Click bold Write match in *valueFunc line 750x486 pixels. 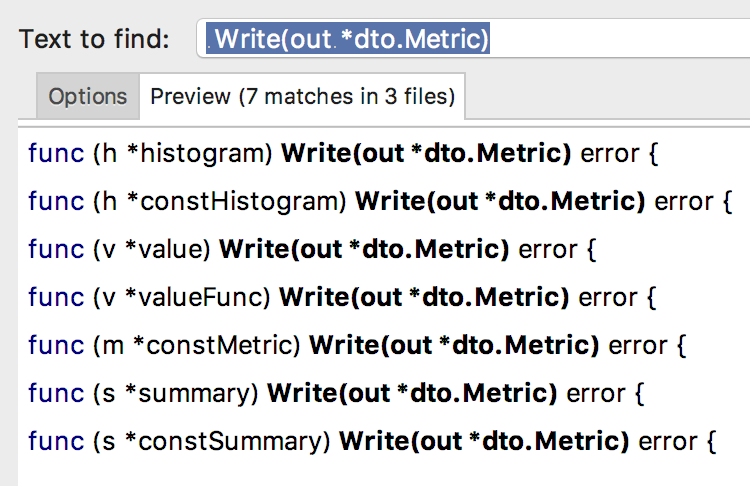click(x=424, y=297)
